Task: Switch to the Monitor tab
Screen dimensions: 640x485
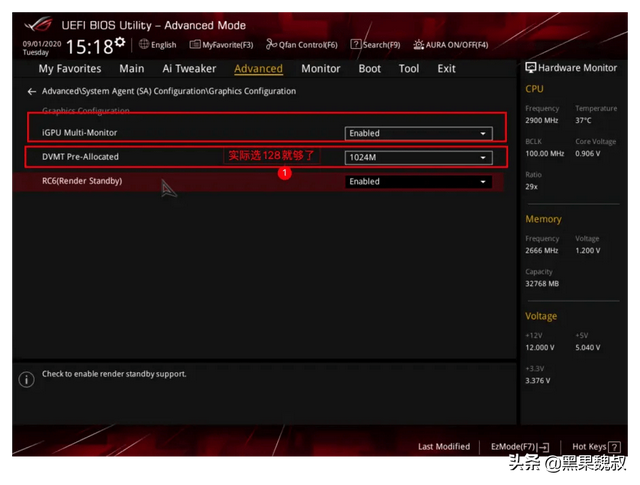Action: [320, 69]
